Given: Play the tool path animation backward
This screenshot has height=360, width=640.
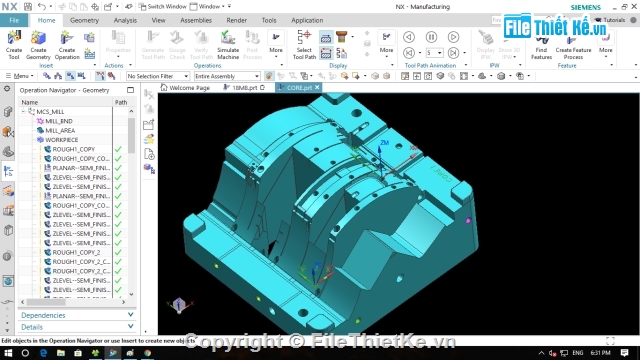Looking at the screenshot, I should (x=409, y=37).
